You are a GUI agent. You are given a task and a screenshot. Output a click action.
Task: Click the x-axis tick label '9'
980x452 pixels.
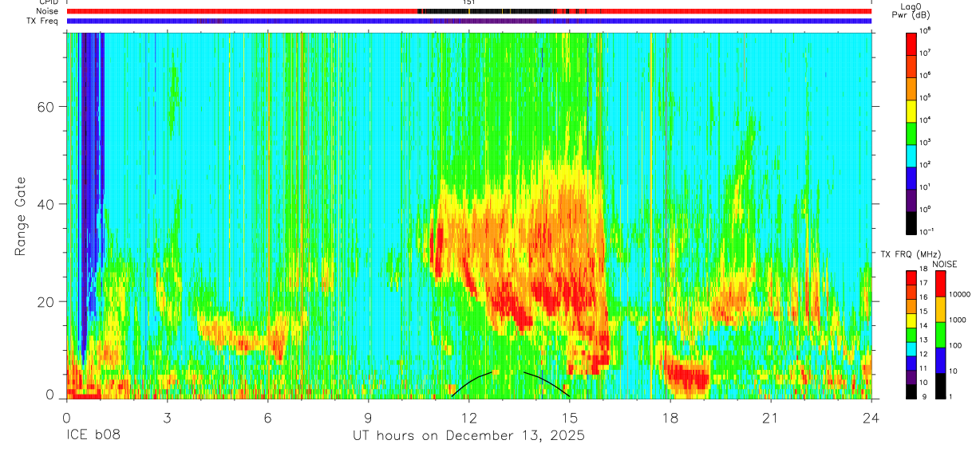[368, 418]
